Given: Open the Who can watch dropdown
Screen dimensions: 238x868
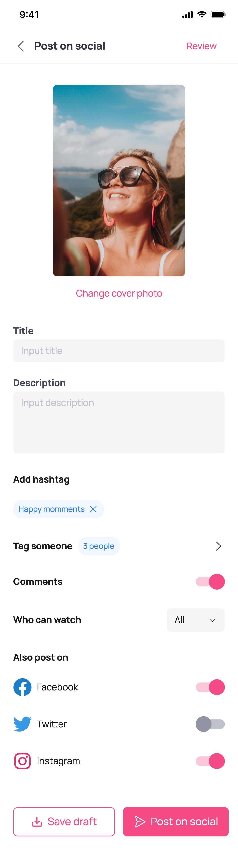Looking at the screenshot, I should [x=196, y=620].
